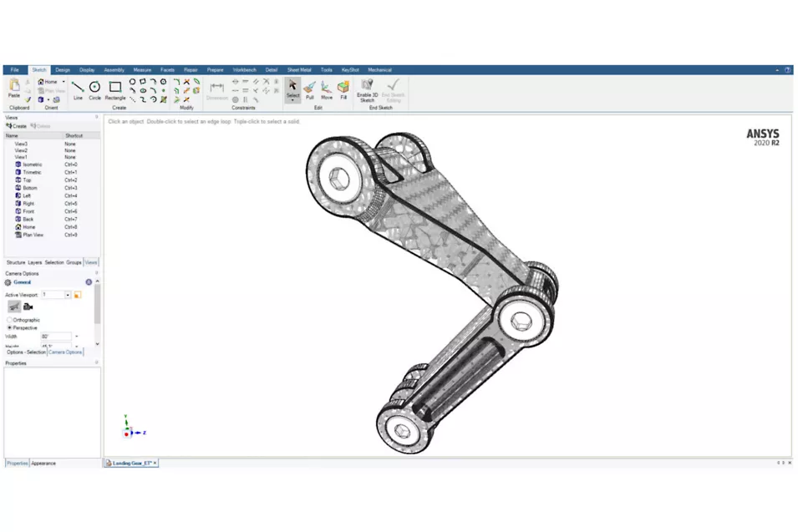This screenshot has height=532, width=798.
Task: Select the Move tool
Action: click(326, 88)
